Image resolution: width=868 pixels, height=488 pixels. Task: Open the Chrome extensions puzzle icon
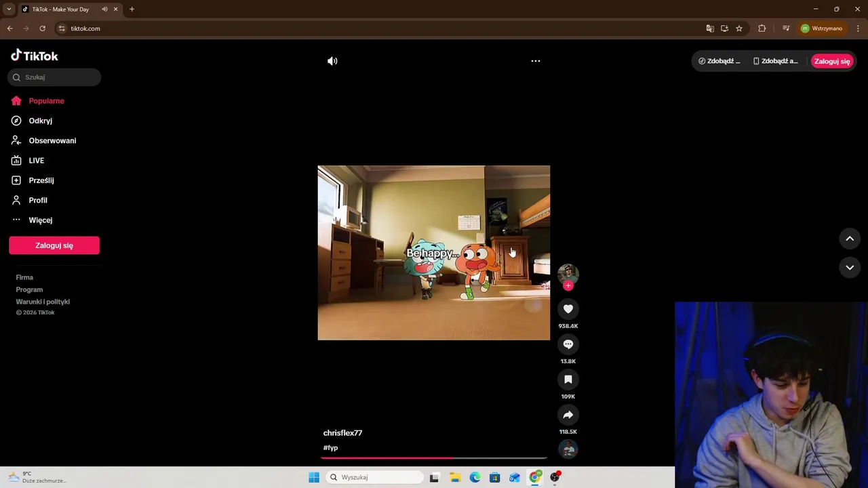(x=762, y=28)
